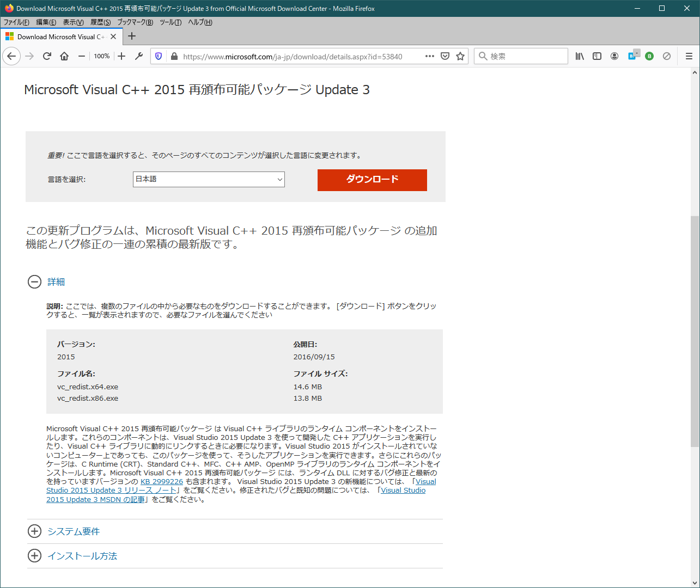This screenshot has width=700, height=588.
Task: Open the Library bookshelf icon
Action: coord(580,56)
